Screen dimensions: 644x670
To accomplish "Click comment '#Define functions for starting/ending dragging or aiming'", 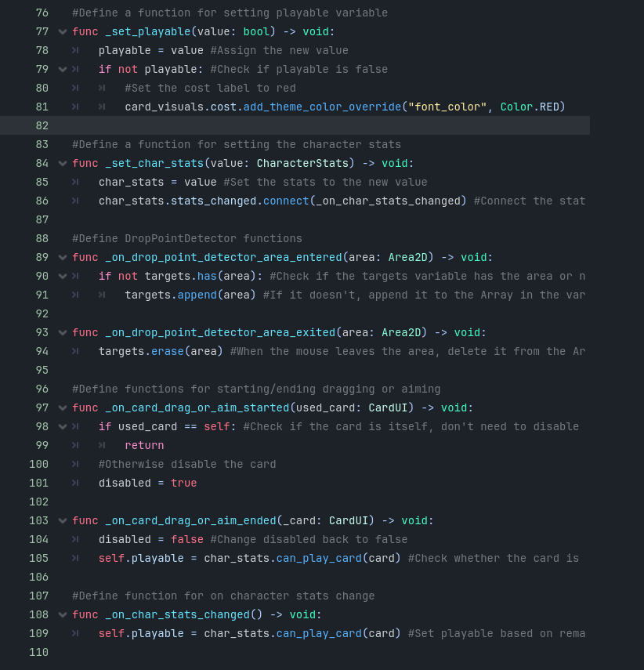I will pos(256,389).
